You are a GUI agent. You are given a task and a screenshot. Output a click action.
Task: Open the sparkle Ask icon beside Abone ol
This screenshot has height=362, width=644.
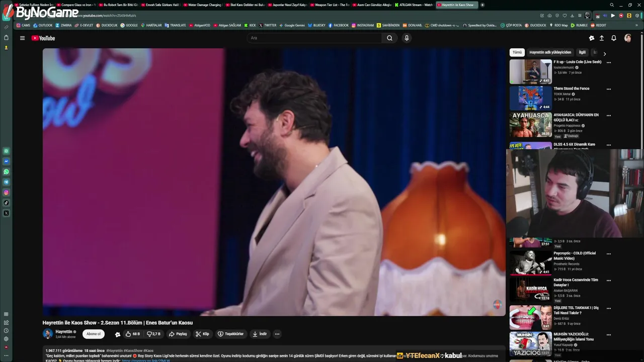(117, 334)
